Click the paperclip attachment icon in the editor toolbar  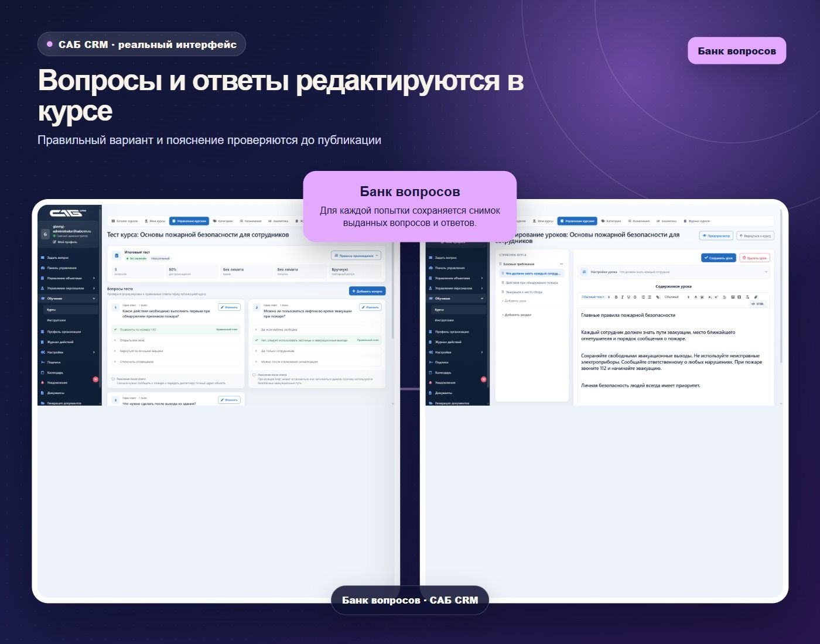coord(756,297)
